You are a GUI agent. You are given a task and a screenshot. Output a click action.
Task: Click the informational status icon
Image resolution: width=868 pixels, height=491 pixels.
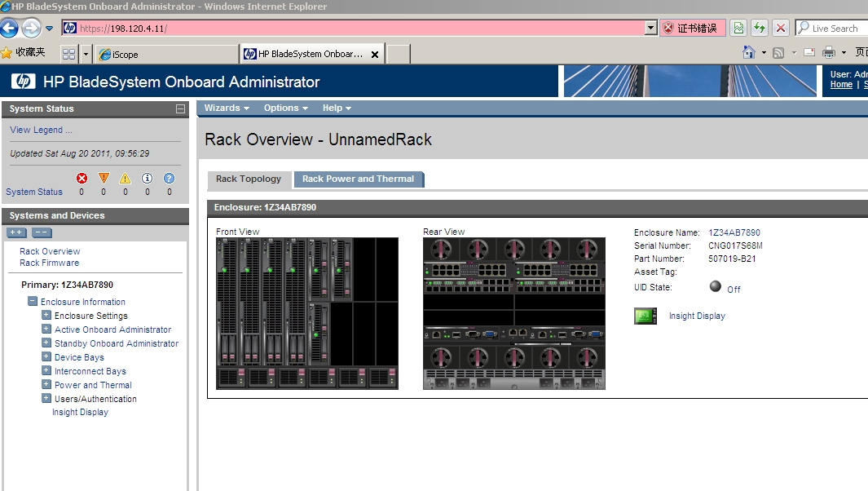(147, 178)
